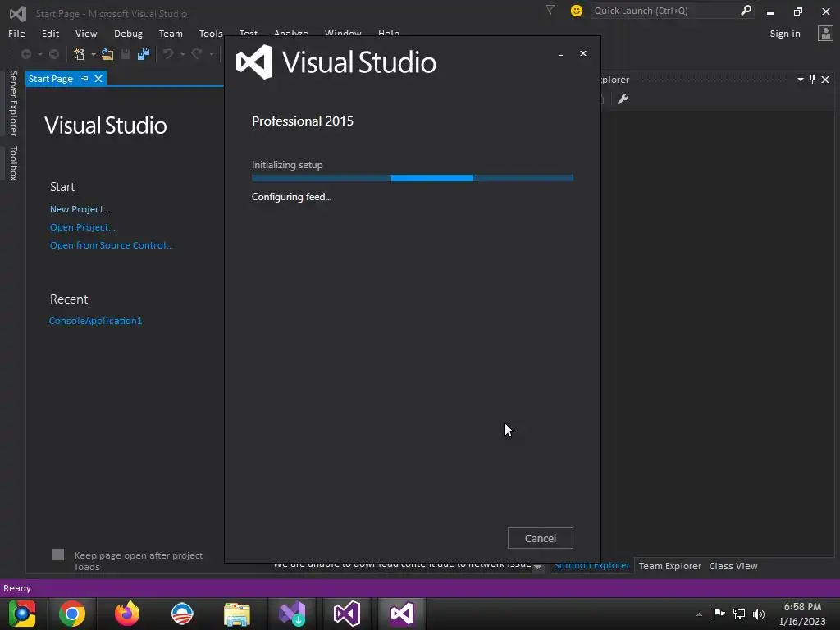Click the Cancel button in setup dialog
This screenshot has height=630, width=840.
tap(540, 538)
